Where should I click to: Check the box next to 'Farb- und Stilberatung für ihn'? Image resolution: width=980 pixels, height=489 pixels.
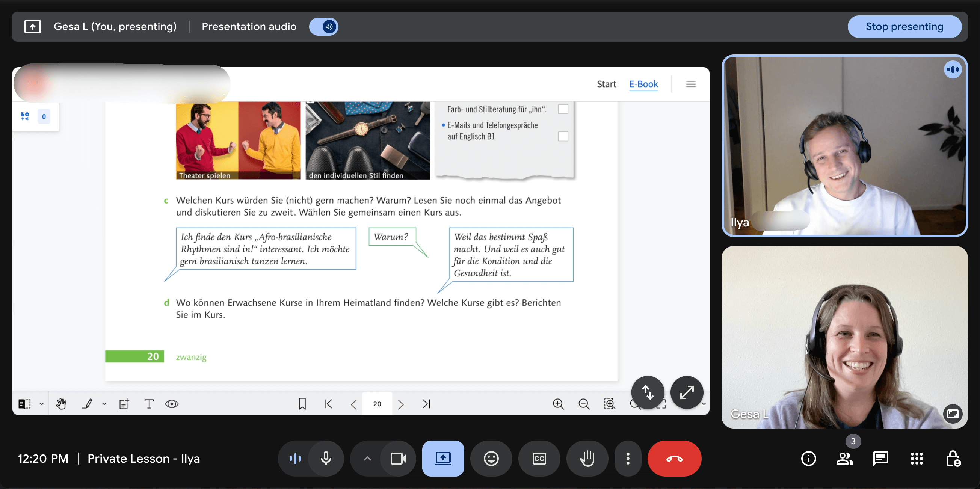coord(563,109)
